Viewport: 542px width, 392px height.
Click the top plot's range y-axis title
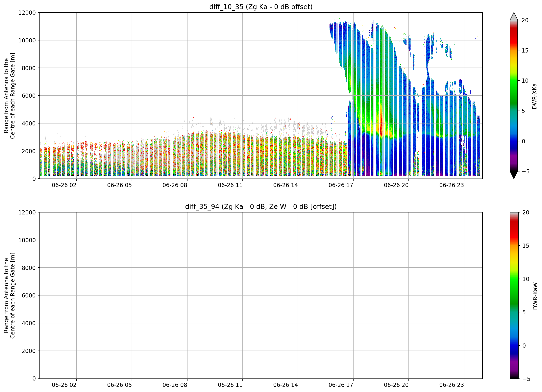(10, 96)
